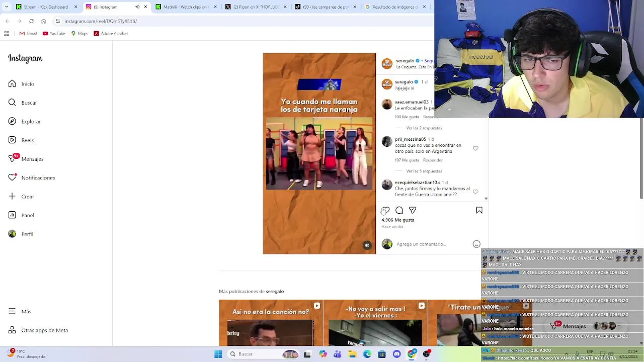Click the playing reel video
The image size is (644, 362).
[319, 153]
